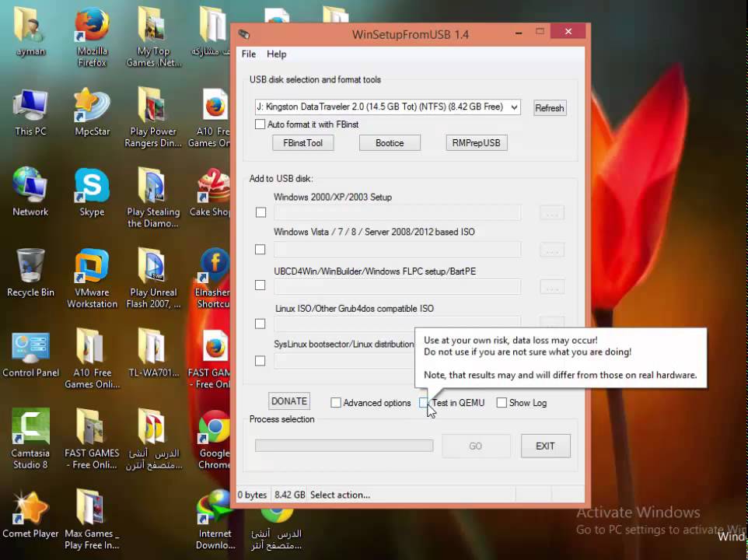Browse for Vista/7/8 ISO file

(x=552, y=250)
